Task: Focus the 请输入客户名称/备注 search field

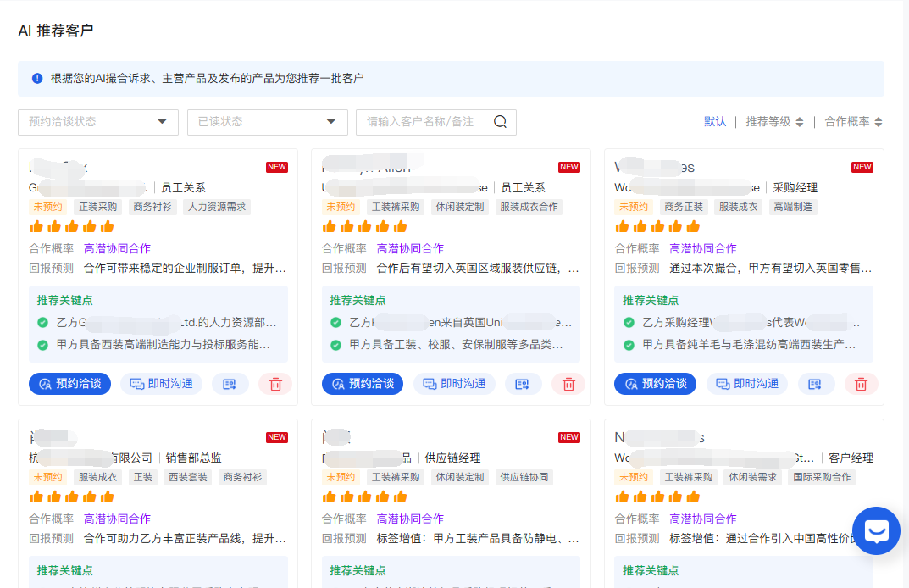Action: (424, 122)
